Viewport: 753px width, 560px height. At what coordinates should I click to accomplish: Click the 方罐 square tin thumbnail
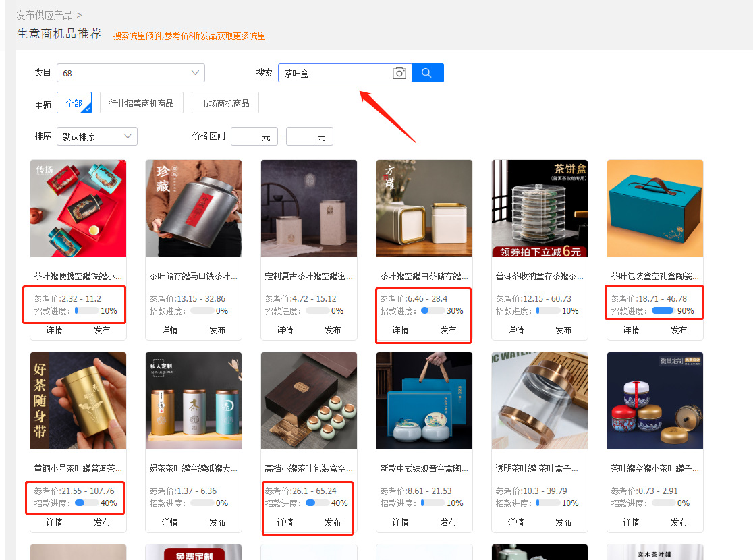(x=424, y=208)
